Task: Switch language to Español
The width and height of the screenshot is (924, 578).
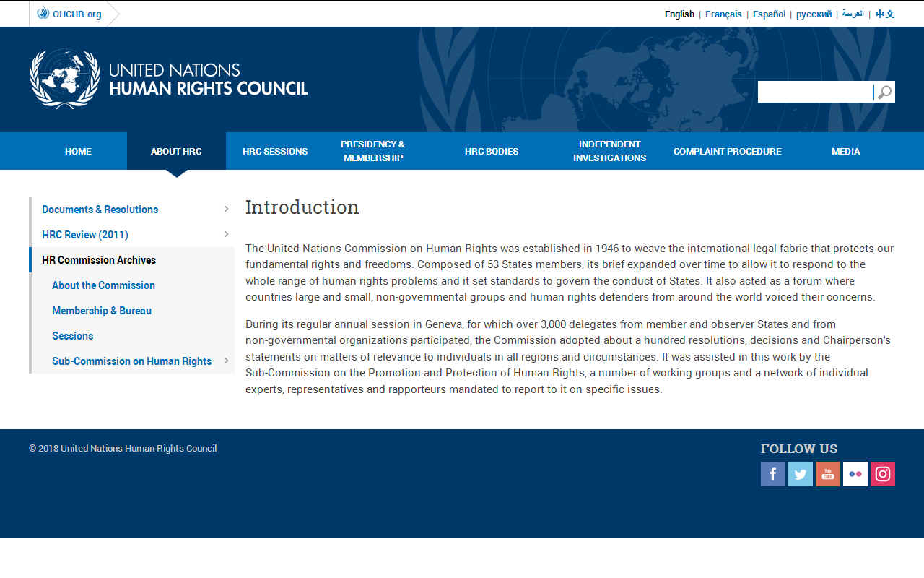Action: pyautogui.click(x=769, y=14)
